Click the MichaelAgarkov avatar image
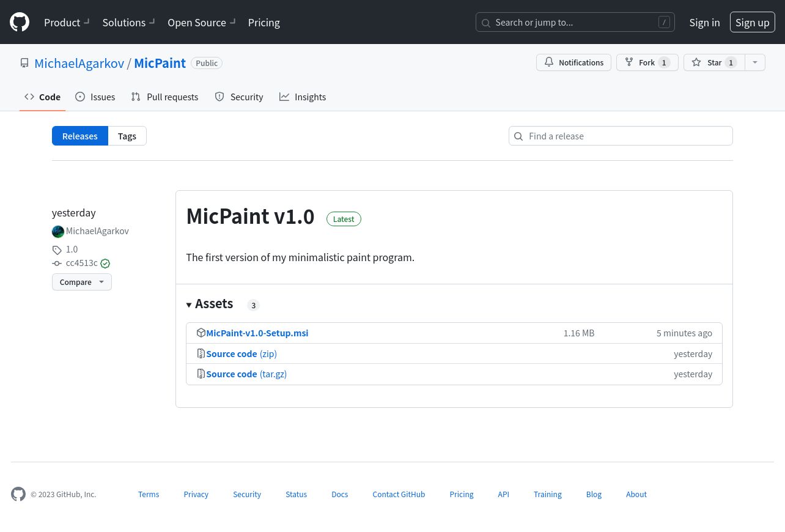The image size is (785, 532). tap(58, 232)
